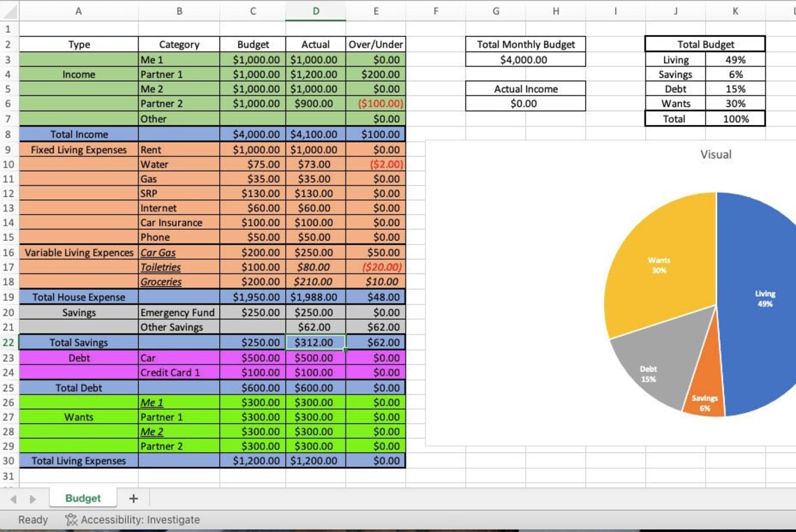The width and height of the screenshot is (796, 532).
Task: Select the Emergency Fund category cell
Action: [179, 312]
